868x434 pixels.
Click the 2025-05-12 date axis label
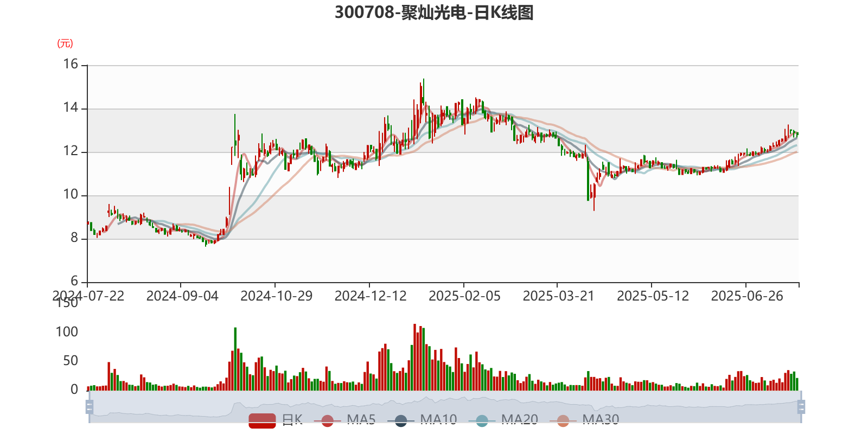pos(653,296)
